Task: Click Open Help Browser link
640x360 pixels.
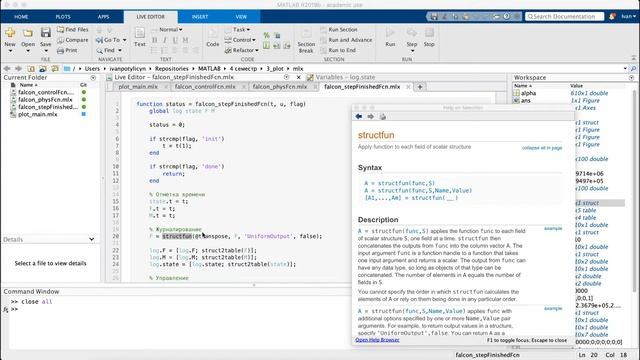Action: [377, 340]
